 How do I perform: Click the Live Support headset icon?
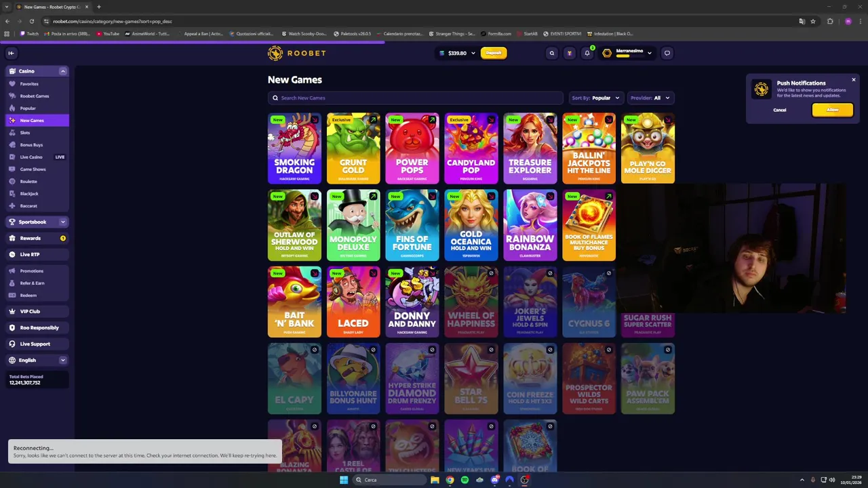coord(12,344)
